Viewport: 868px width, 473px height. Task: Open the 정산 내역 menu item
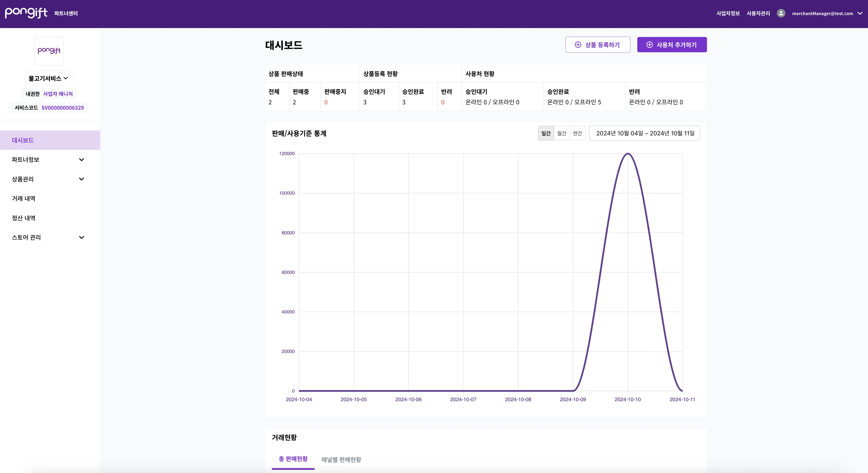(x=24, y=218)
